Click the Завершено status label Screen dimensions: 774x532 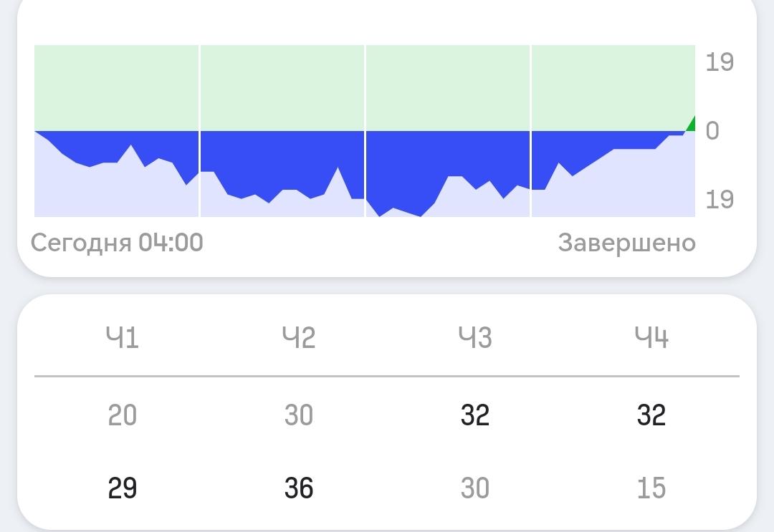(627, 243)
